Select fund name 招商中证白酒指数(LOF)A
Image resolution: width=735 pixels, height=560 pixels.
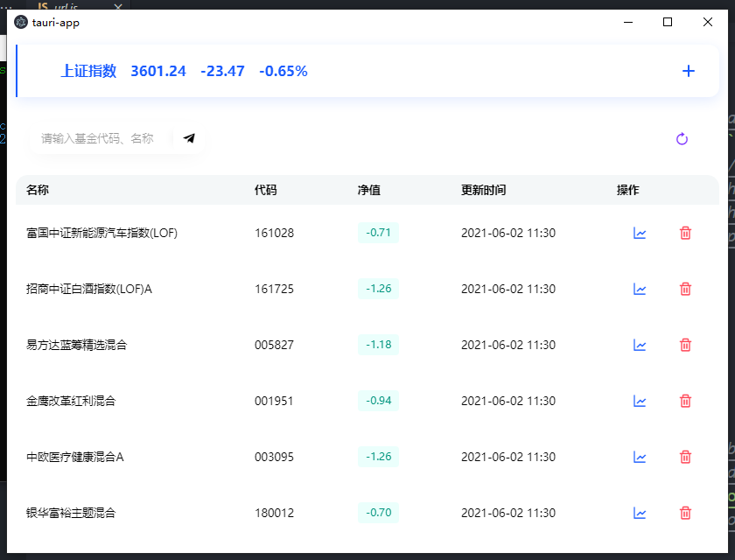coord(89,289)
